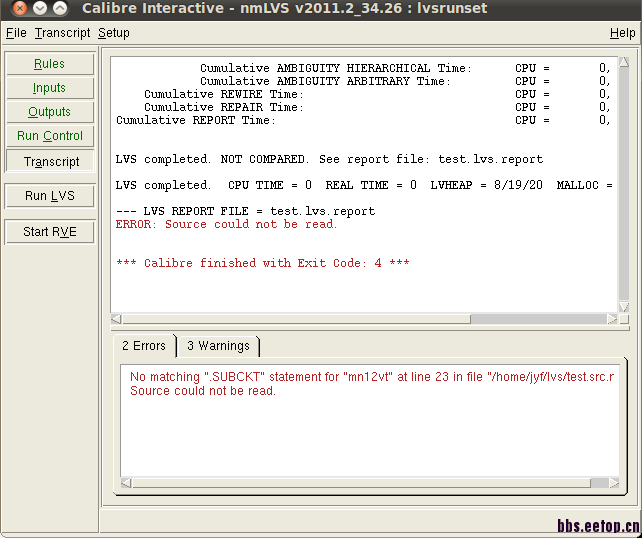Click the 'Calibre finished with Exit Code: 4' line
Image resolution: width=642 pixels, height=538 pixels.
[x=262, y=263]
